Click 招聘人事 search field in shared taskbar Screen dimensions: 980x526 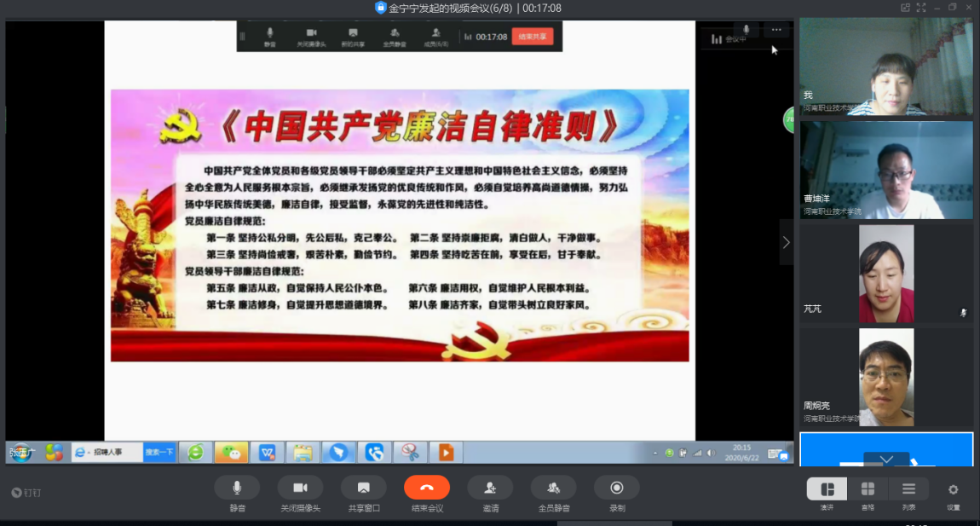[107, 452]
